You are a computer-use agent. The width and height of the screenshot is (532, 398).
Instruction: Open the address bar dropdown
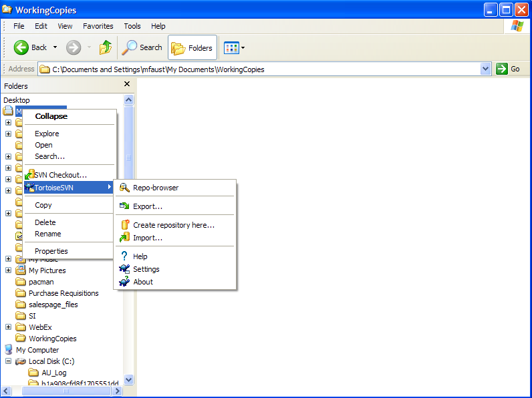tap(485, 69)
